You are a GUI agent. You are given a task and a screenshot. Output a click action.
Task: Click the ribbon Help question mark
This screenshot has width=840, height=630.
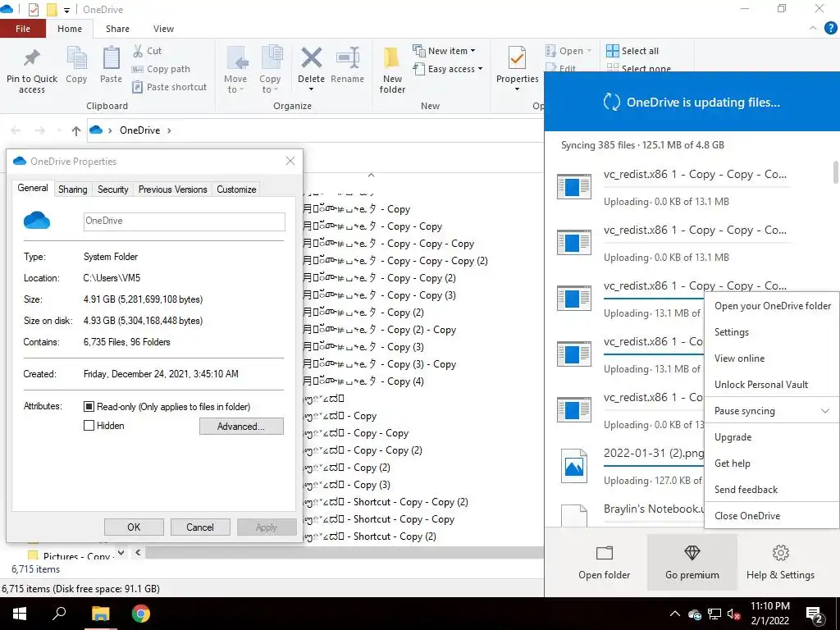830,29
